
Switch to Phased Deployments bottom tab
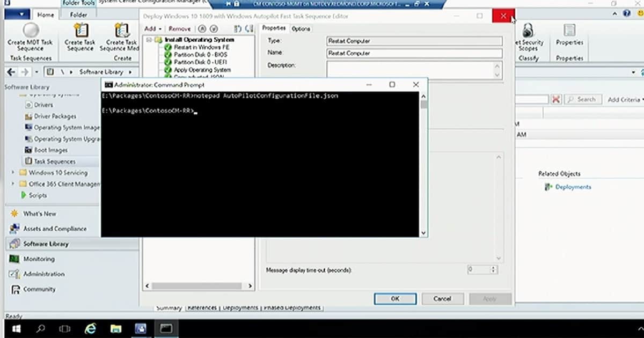(291, 308)
